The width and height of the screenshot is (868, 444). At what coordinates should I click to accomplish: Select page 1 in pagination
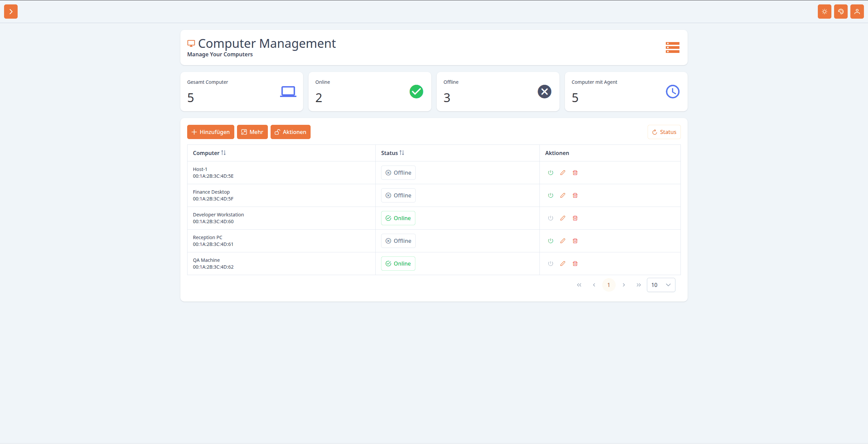609,285
